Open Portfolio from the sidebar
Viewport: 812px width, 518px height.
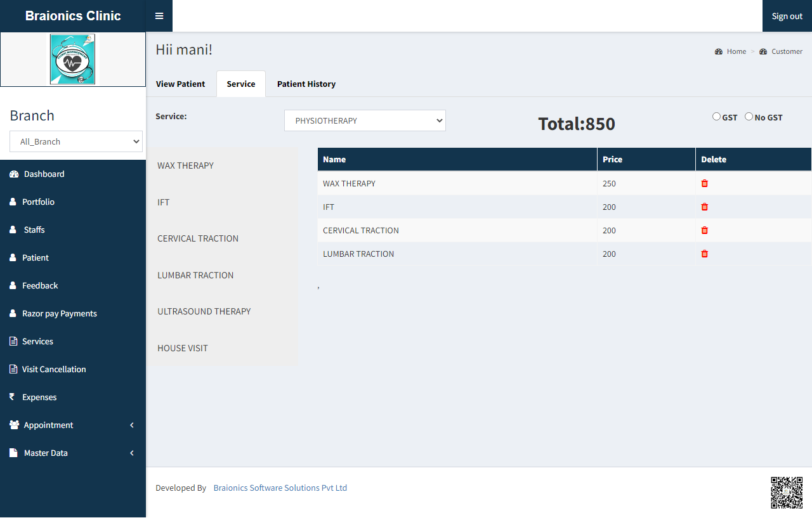[73, 202]
